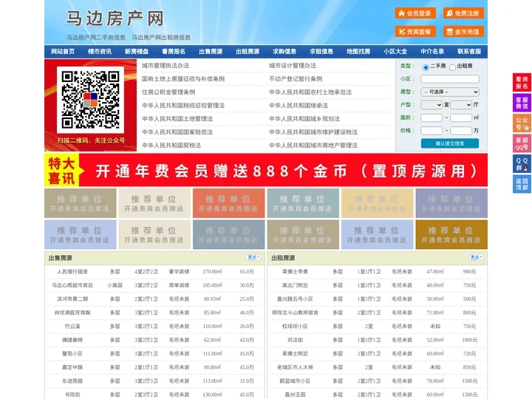Open the 司法街 rental listing

click(x=295, y=340)
